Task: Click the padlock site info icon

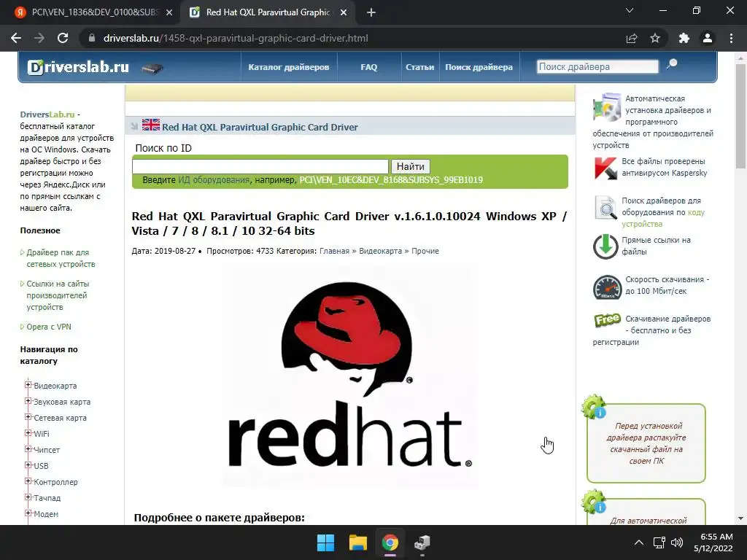Action: [x=92, y=38]
